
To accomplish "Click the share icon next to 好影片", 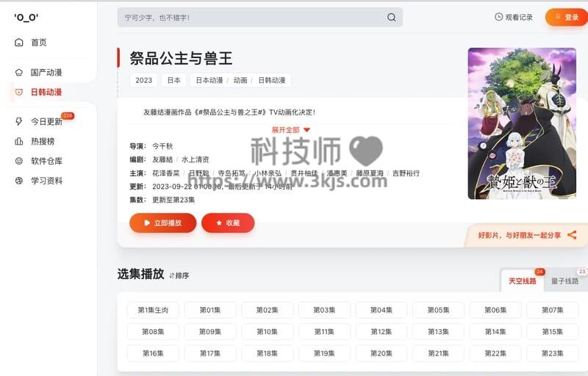I will coord(572,235).
